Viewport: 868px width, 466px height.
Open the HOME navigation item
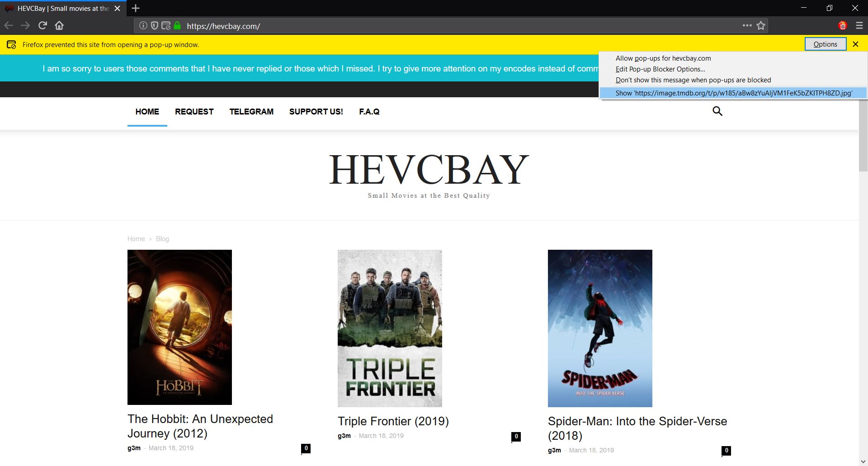(147, 112)
